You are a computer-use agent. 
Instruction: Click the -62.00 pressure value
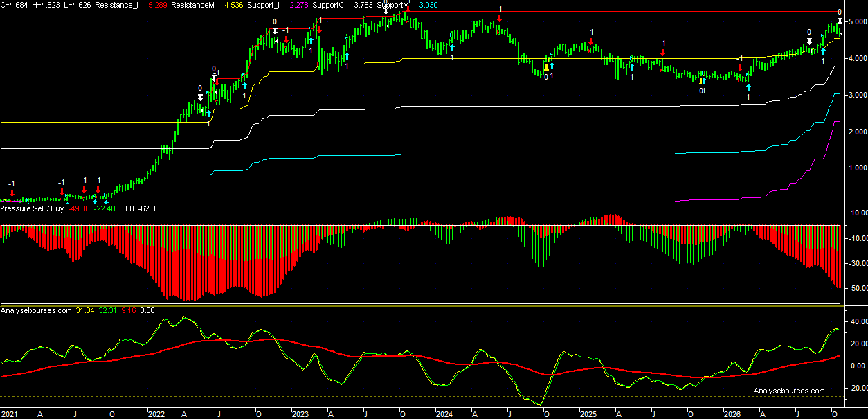click(x=148, y=208)
